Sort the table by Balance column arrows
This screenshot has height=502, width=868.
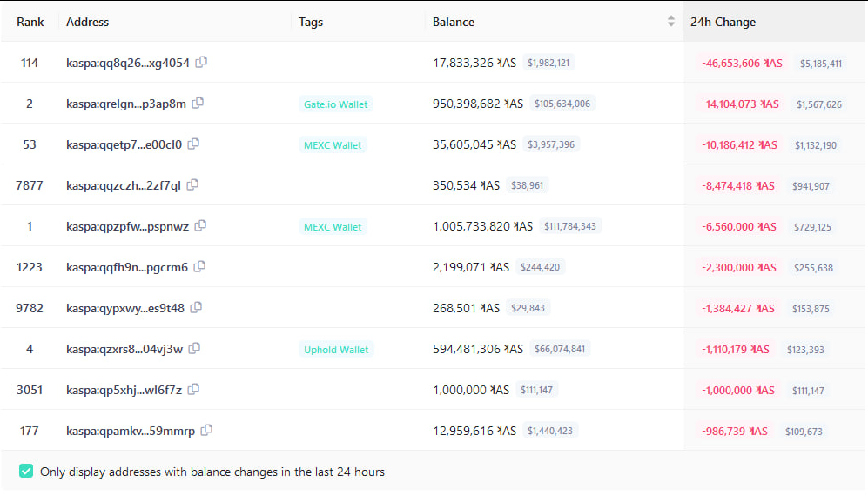click(671, 22)
